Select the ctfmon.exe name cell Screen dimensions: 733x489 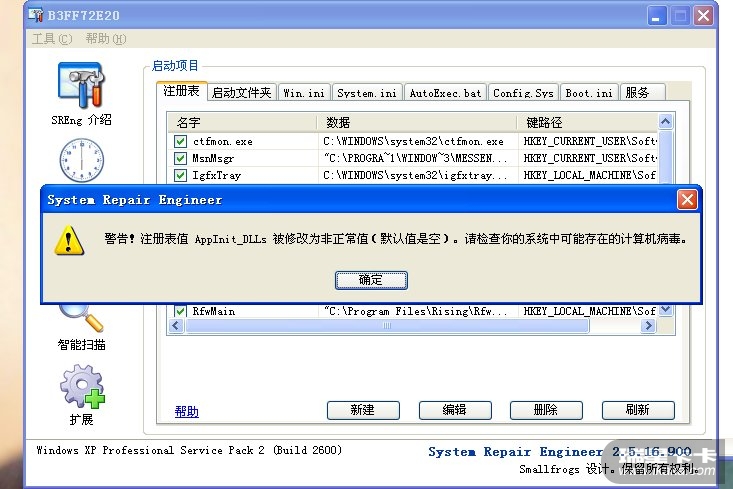pyautogui.click(x=223, y=141)
